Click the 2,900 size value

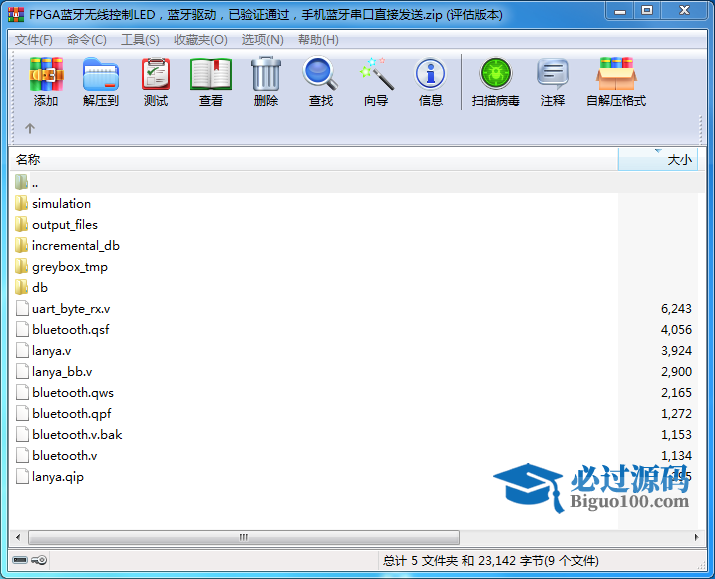click(x=676, y=372)
